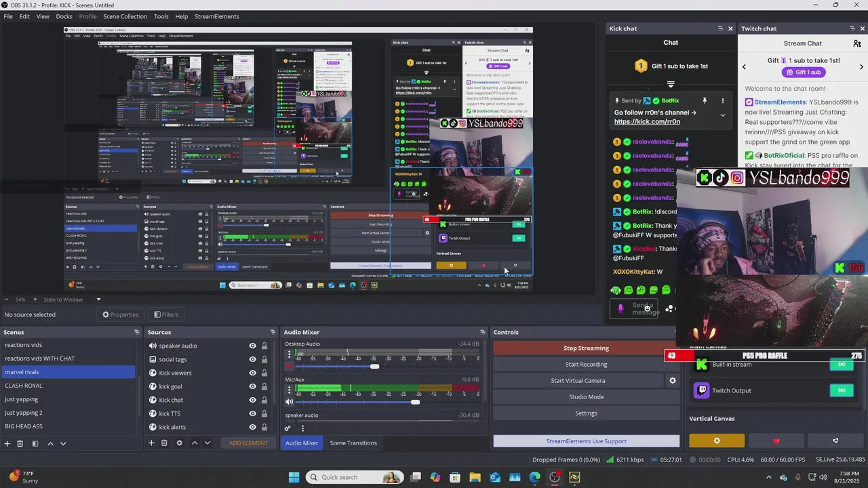Click the red heart button under Vertical Canvas
The height and width of the screenshot is (488, 868).
tap(776, 441)
